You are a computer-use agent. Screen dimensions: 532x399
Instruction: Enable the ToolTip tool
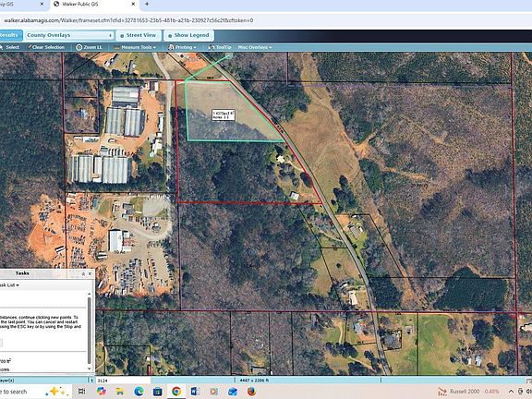[220, 47]
